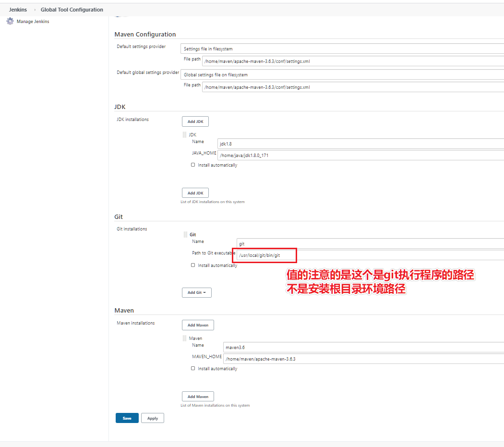
Task: Open Default settings provider dropdown
Action: [x=342, y=48]
